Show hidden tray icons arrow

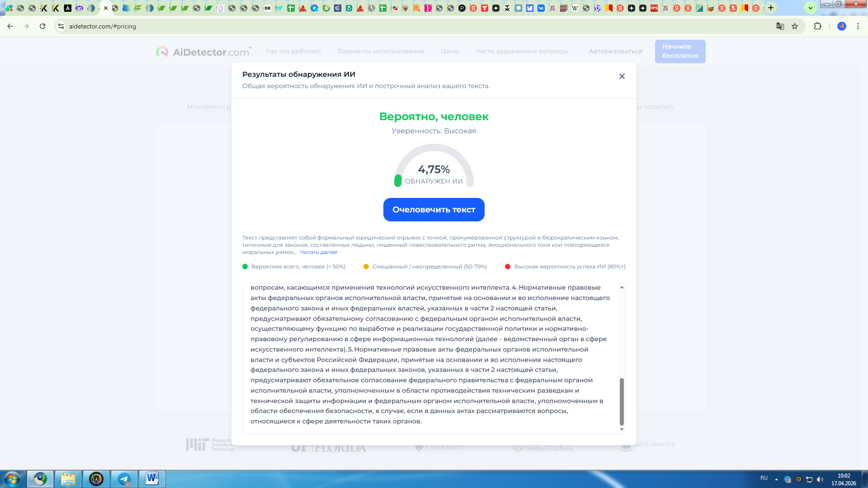776,479
